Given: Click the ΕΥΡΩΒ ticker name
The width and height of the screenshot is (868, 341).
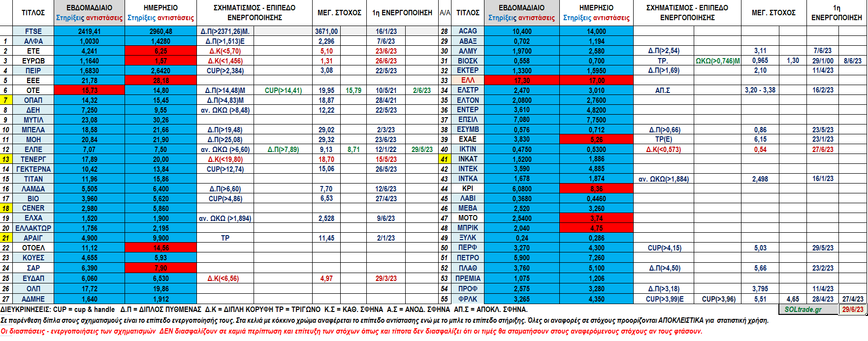Looking at the screenshot, I should [x=33, y=61].
